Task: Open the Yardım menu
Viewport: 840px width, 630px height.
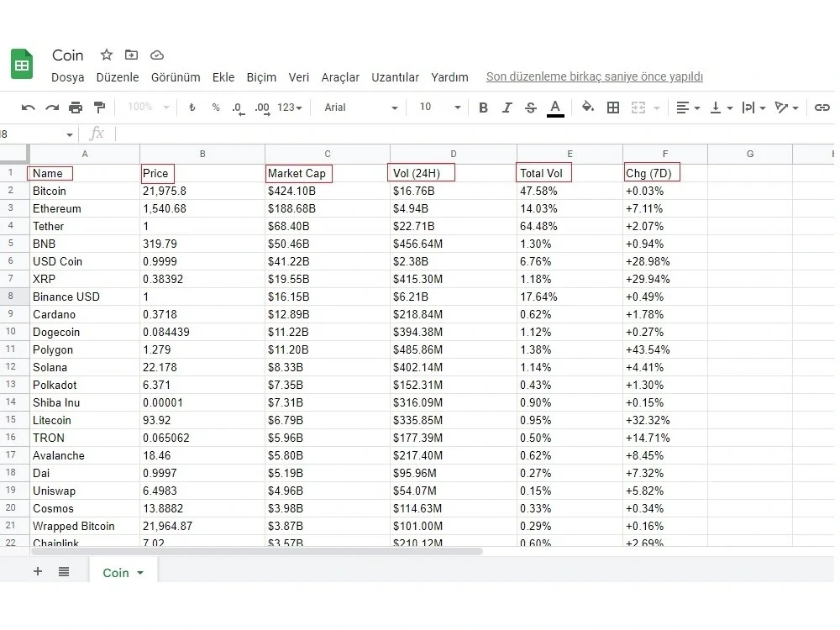Action: pyautogui.click(x=449, y=77)
